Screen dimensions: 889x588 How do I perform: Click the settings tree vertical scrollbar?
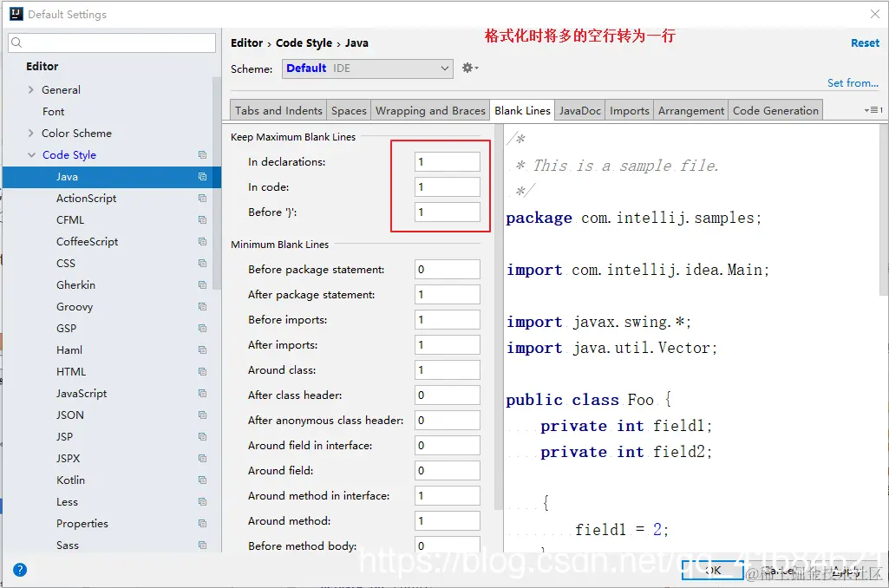217,184
